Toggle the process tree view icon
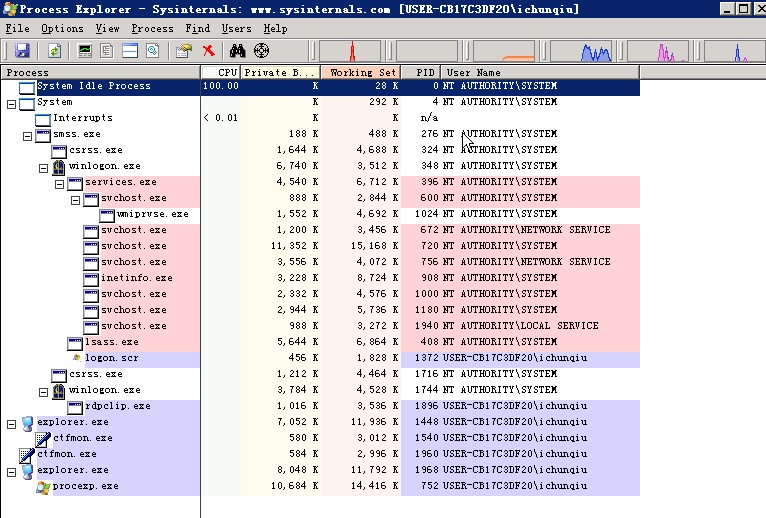 coord(107,50)
